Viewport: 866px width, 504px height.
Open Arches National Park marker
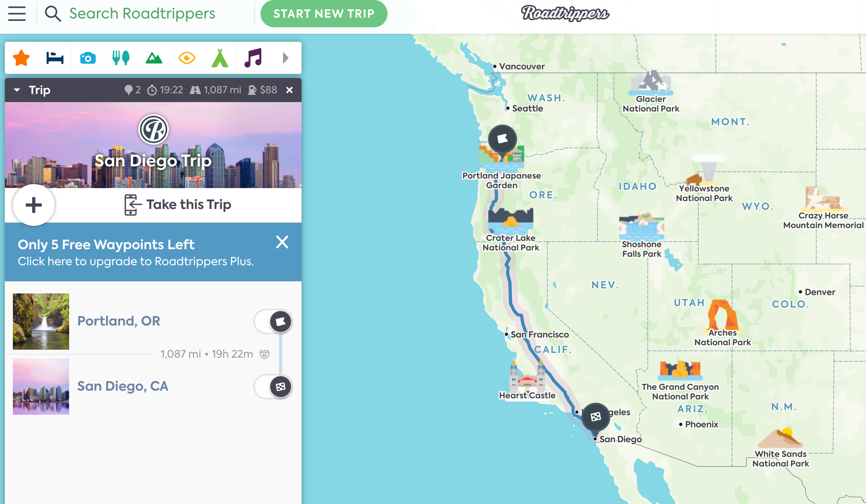pyautogui.click(x=722, y=323)
